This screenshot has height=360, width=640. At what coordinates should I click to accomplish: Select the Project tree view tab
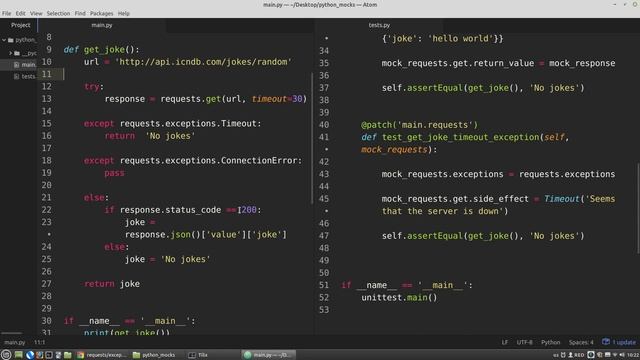tap(20, 25)
